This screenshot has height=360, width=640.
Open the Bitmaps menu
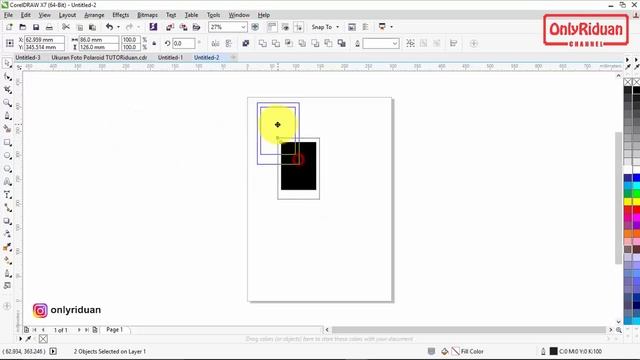coord(147,15)
